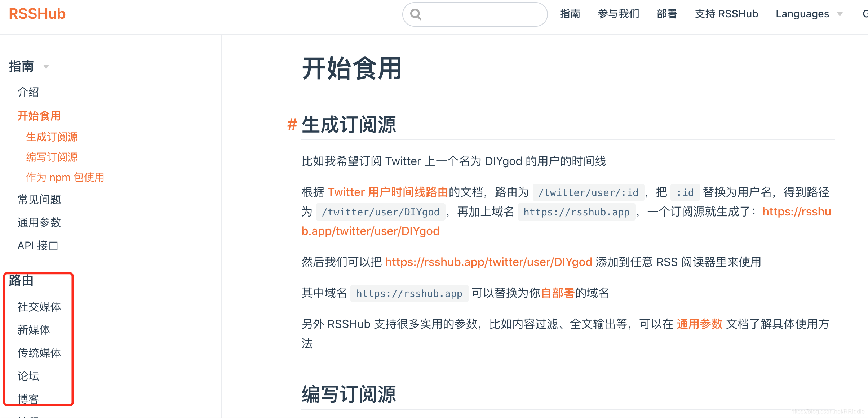Select 参与我们 in the top bar

pyautogui.click(x=618, y=14)
